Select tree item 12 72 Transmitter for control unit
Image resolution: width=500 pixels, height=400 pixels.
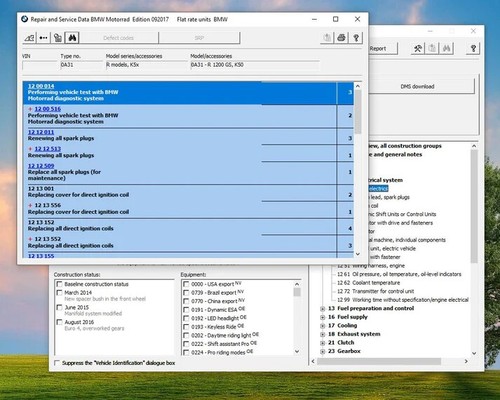pyautogui.click(x=375, y=291)
